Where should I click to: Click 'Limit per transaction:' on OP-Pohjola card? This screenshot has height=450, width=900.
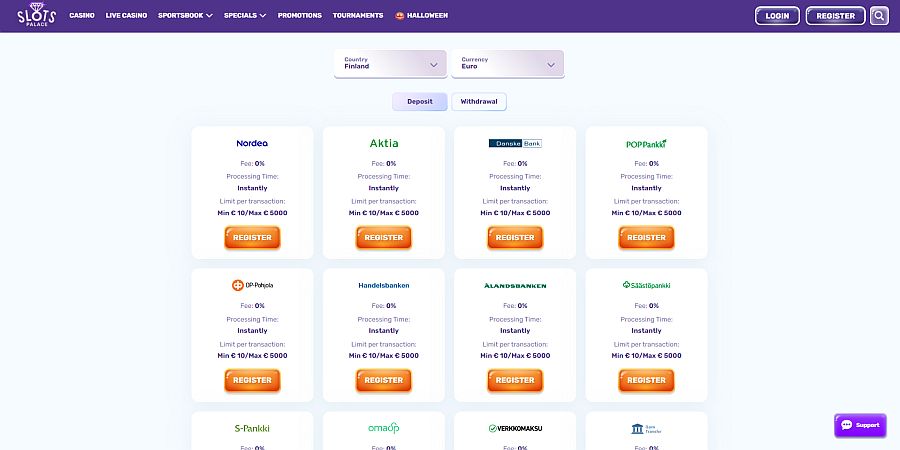(252, 344)
